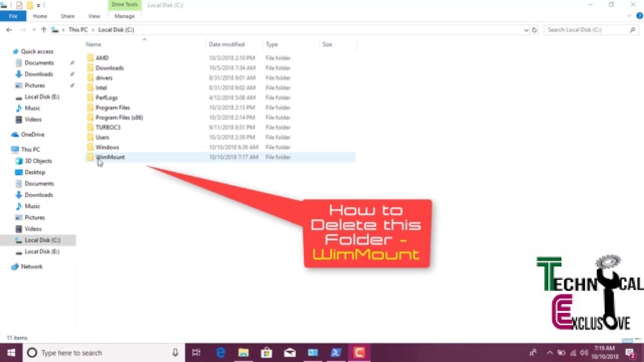Refresh the Local Disk (C:) folder view
644x362 pixels.
(x=534, y=30)
